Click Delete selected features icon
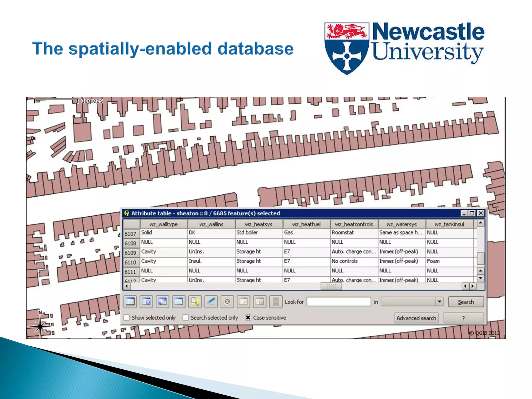The image size is (532, 399). click(x=227, y=302)
